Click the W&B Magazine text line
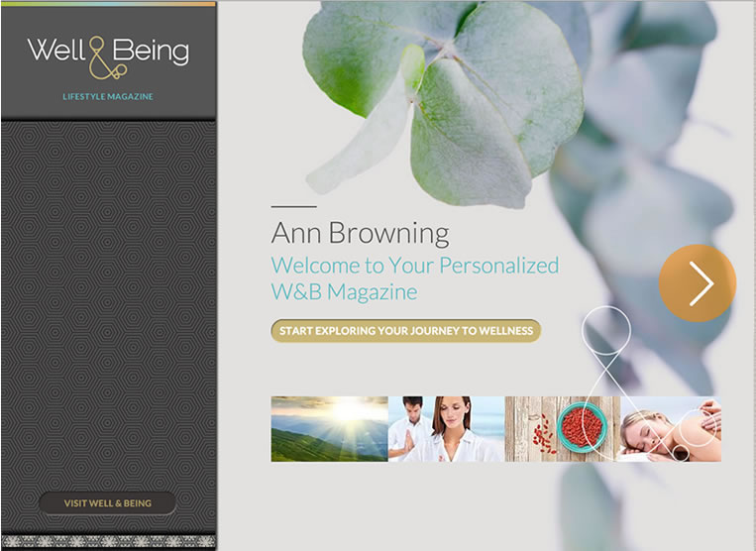 (x=344, y=292)
